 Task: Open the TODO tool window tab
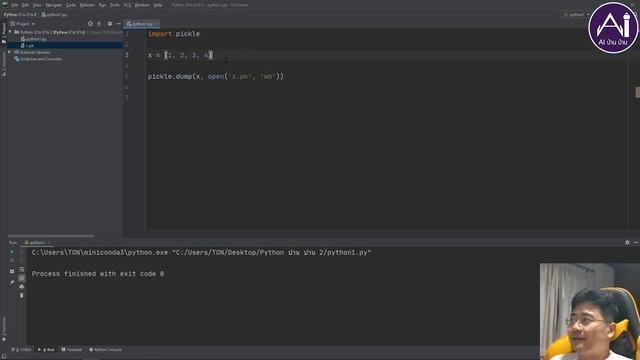(21, 349)
